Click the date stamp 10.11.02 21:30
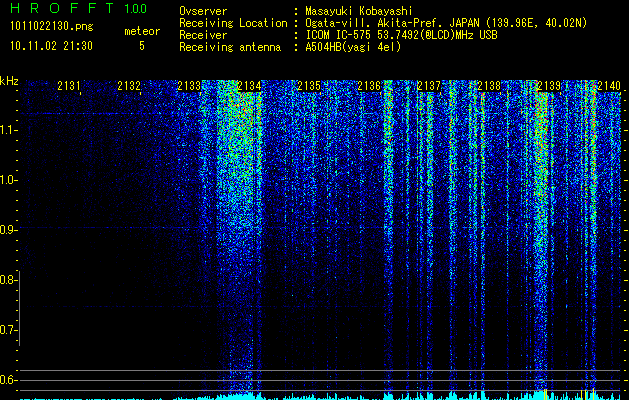 (x=51, y=46)
